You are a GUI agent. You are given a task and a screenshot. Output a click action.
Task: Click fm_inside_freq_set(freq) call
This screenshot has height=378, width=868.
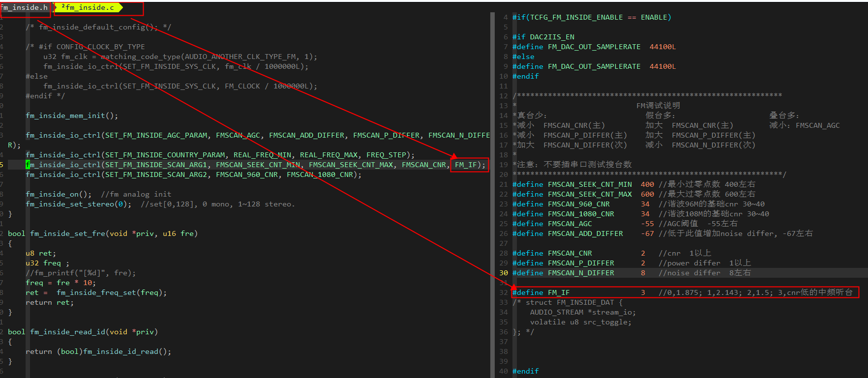[x=112, y=292]
